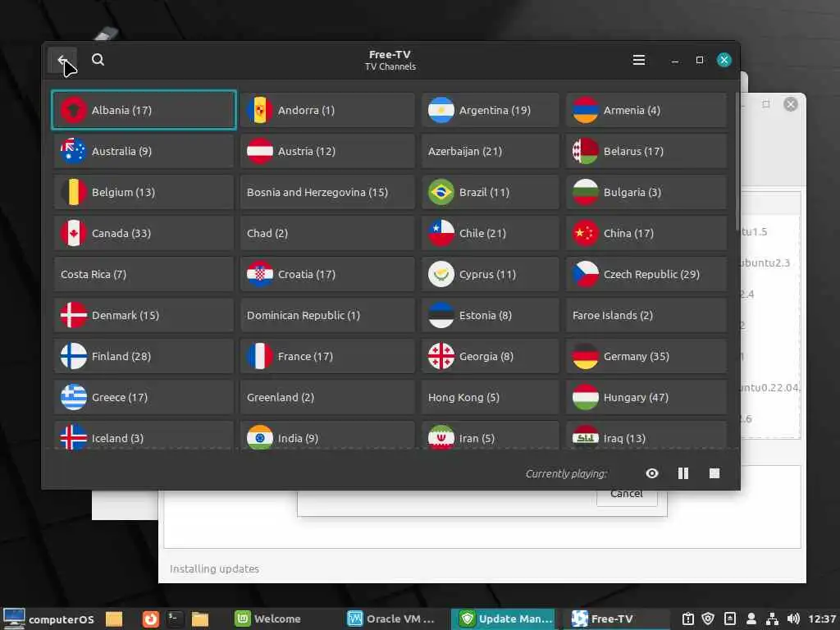Choose Argentina (19)
The height and width of the screenshot is (630, 840).
(490, 110)
